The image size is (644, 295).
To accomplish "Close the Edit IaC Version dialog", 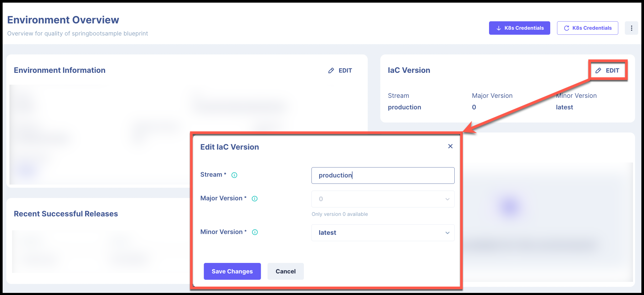I will (450, 146).
